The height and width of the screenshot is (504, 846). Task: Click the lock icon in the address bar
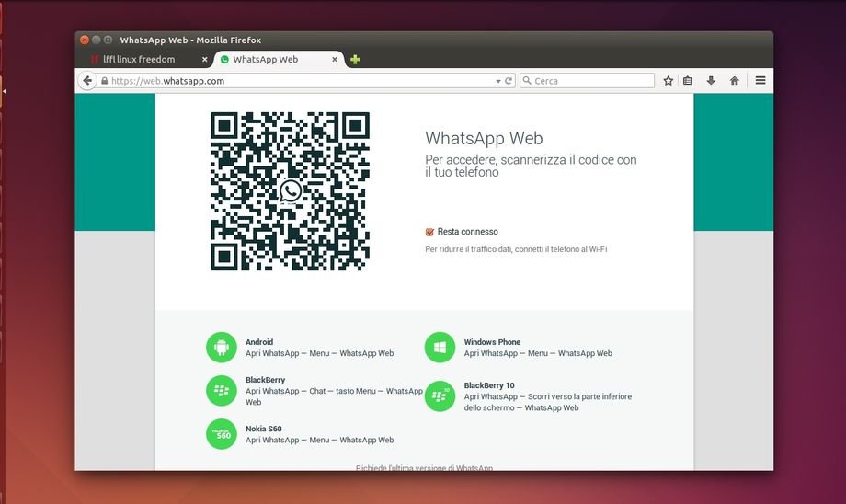click(x=105, y=81)
